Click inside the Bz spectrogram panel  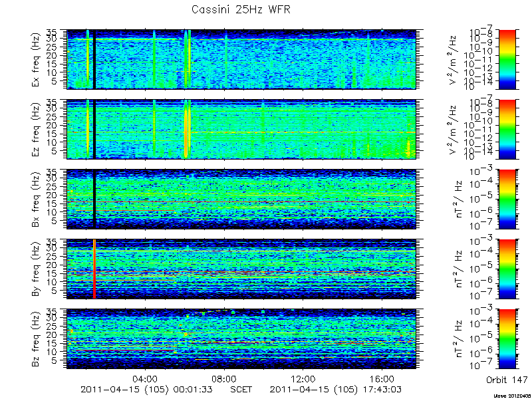click(x=241, y=339)
